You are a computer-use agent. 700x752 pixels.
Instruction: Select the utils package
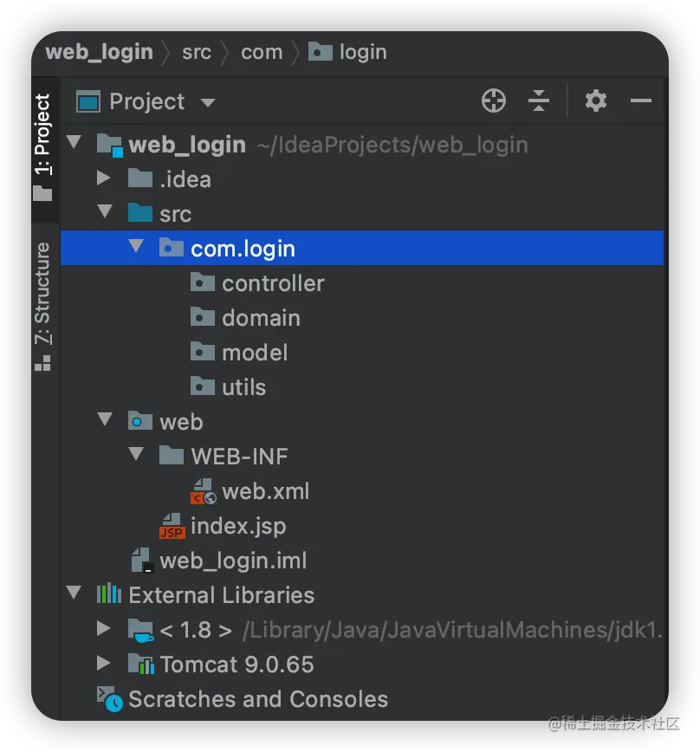pos(243,387)
